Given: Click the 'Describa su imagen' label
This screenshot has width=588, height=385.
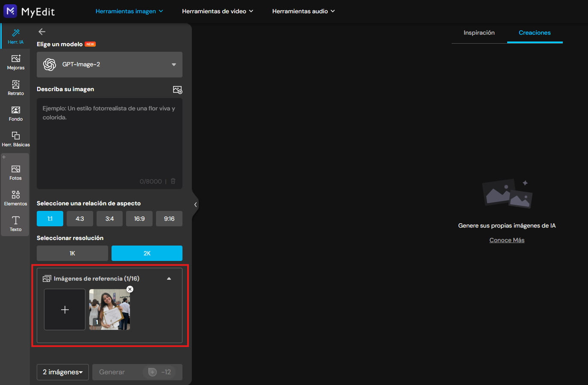Looking at the screenshot, I should point(65,89).
